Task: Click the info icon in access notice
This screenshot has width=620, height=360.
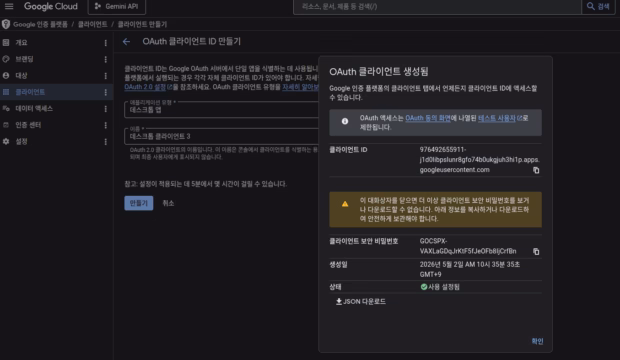Action: [345, 121]
